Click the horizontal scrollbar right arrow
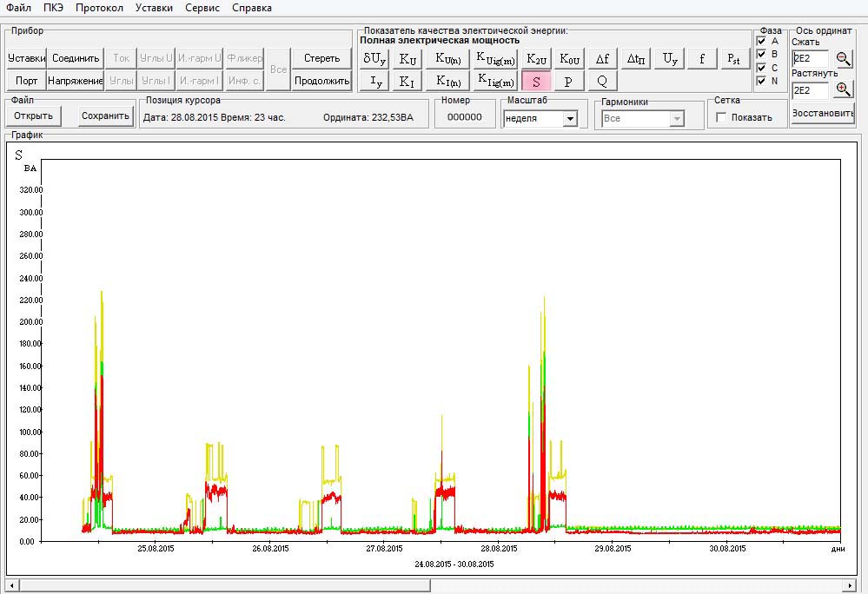This screenshot has height=594, width=868. coord(850,584)
